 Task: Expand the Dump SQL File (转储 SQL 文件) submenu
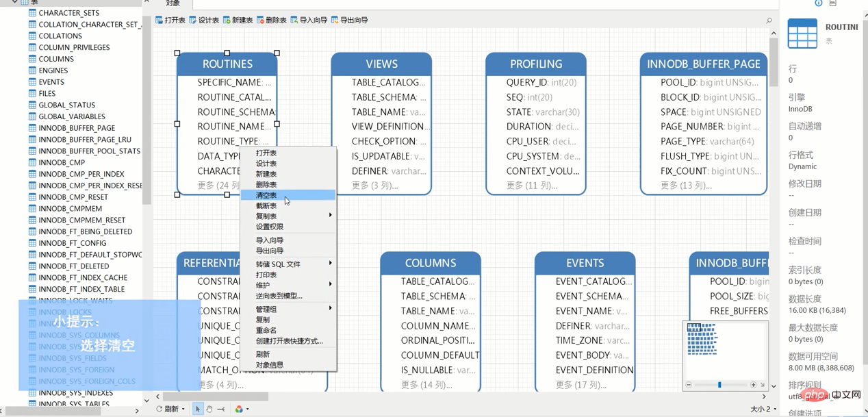coord(288,264)
